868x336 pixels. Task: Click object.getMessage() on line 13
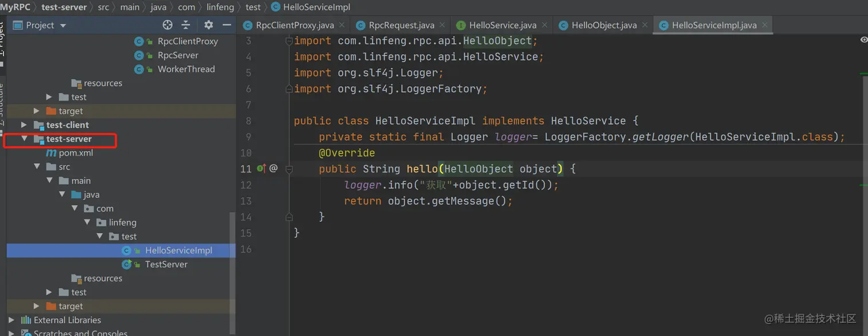click(447, 201)
